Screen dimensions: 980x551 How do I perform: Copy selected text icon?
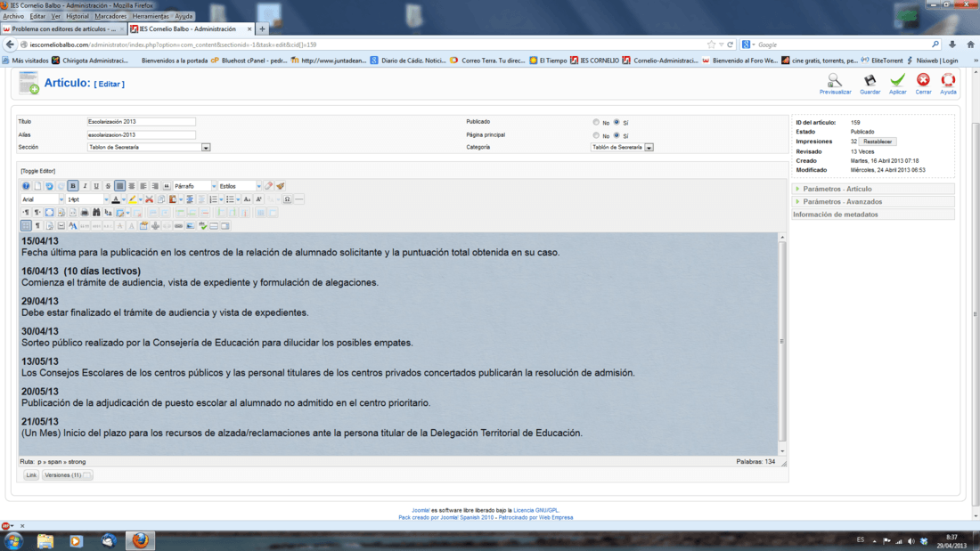161,199
